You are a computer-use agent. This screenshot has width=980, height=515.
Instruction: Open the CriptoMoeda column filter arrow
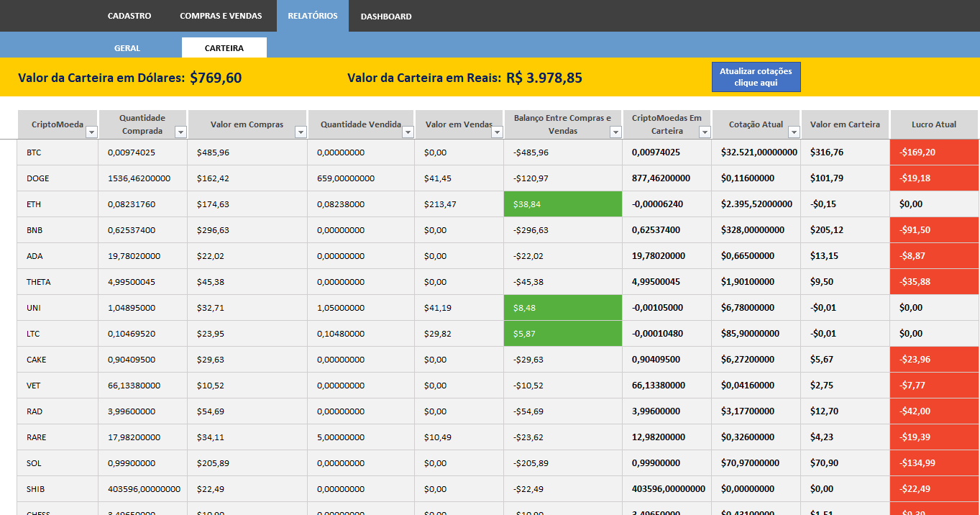(x=91, y=132)
